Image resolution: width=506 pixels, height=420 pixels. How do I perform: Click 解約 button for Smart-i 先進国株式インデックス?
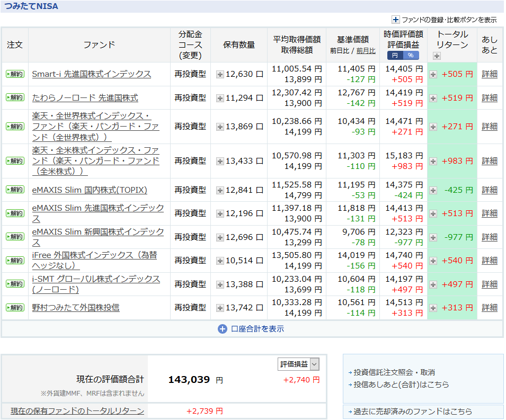click(x=15, y=74)
